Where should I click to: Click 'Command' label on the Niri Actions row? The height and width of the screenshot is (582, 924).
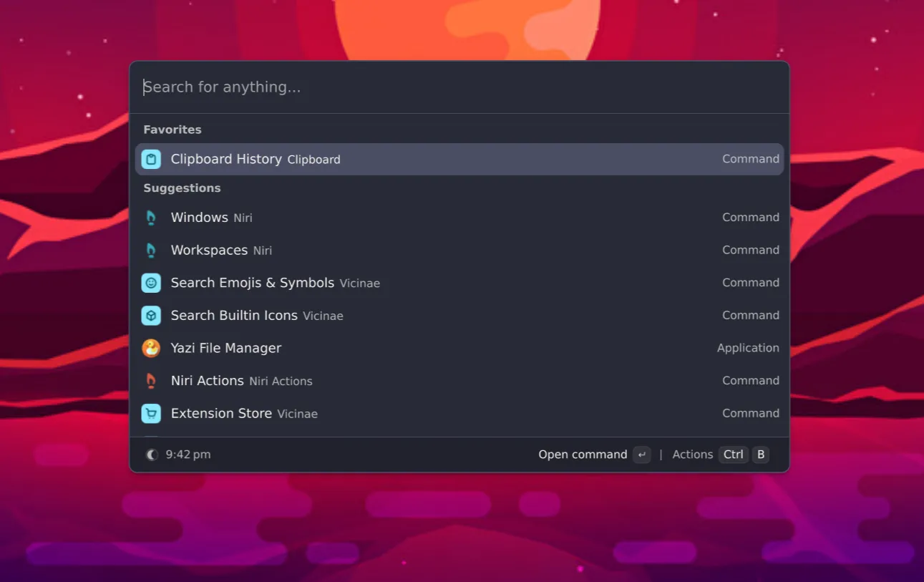coord(751,380)
